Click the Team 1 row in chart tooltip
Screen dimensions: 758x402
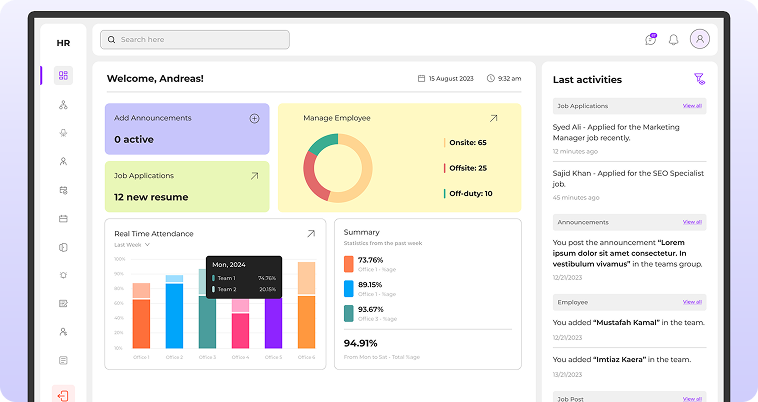point(244,278)
